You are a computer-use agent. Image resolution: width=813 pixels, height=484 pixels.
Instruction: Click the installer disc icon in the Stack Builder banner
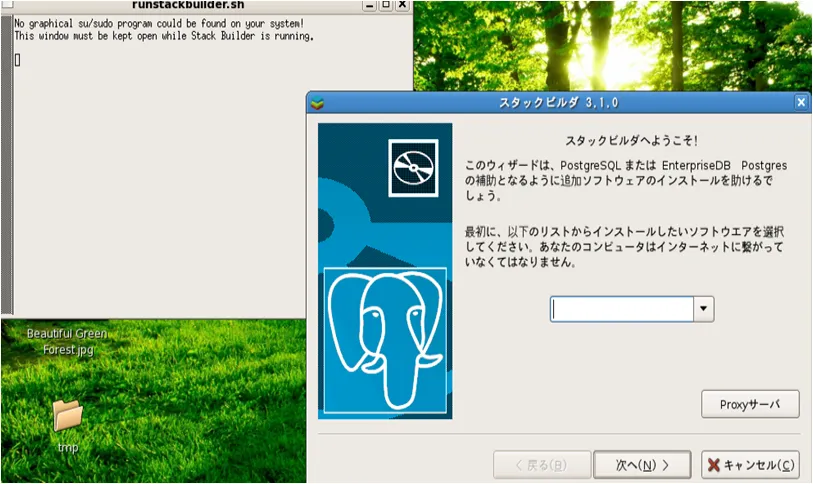413,168
